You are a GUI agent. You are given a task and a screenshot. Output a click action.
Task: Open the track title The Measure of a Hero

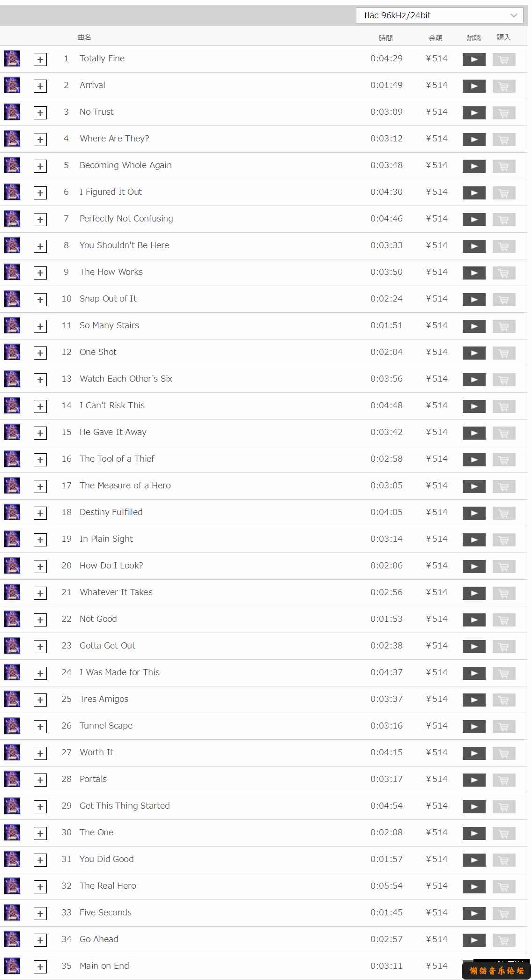125,486
